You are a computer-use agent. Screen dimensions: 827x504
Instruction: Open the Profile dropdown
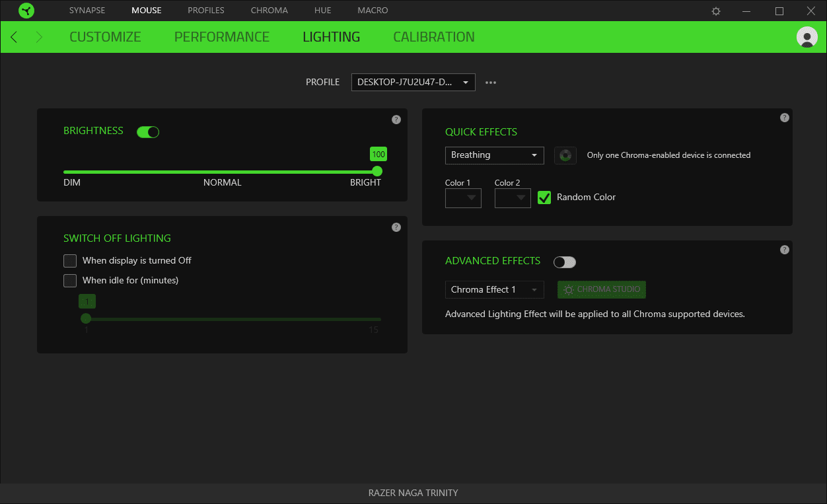click(413, 83)
